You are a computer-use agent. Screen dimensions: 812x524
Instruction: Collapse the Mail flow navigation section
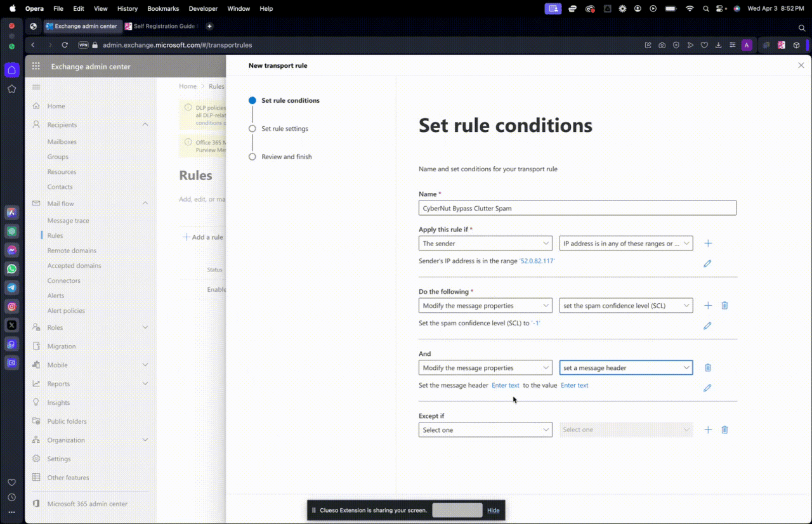pos(145,204)
